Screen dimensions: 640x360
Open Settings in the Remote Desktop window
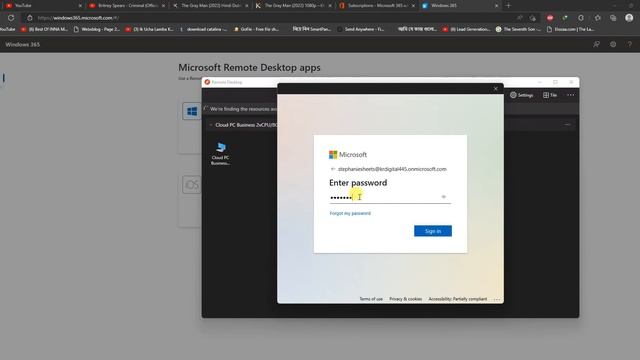[x=522, y=95]
